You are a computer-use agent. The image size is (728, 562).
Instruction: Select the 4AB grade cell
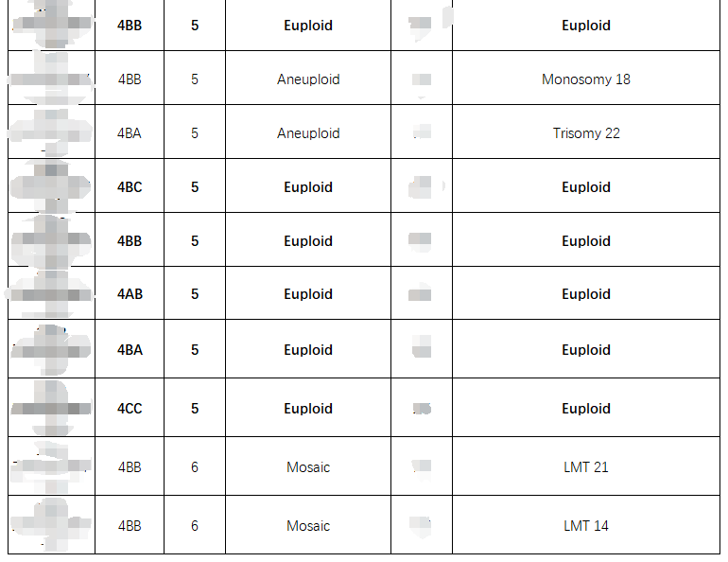tap(130, 294)
